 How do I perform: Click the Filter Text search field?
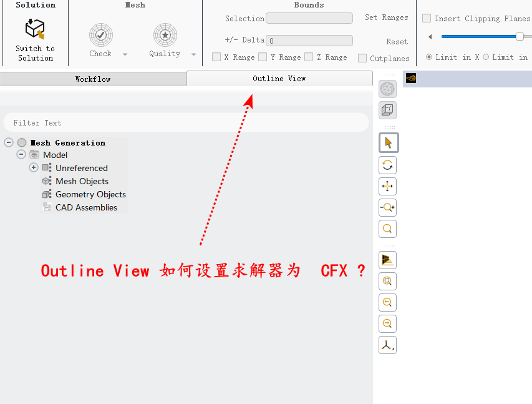tap(186, 122)
